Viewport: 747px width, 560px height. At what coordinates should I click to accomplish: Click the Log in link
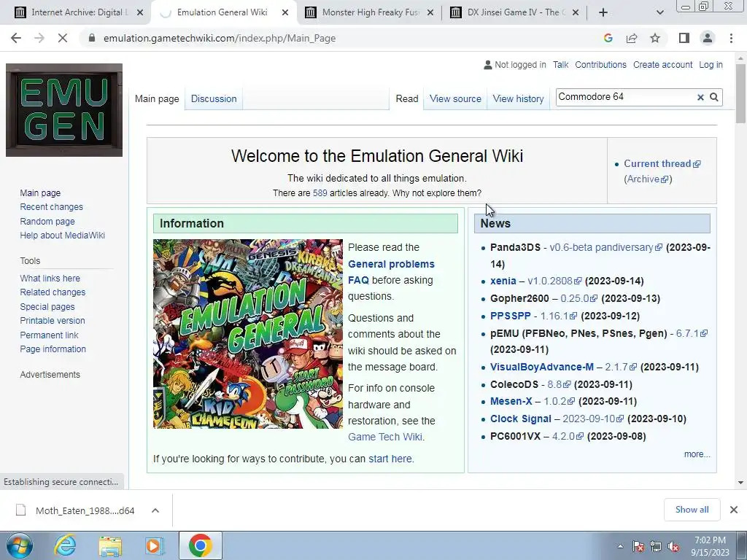pyautogui.click(x=711, y=65)
